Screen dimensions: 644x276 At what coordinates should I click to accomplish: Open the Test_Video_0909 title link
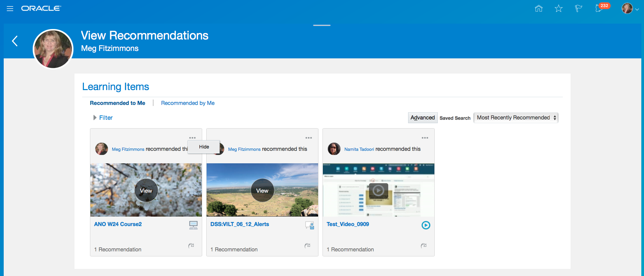point(347,224)
